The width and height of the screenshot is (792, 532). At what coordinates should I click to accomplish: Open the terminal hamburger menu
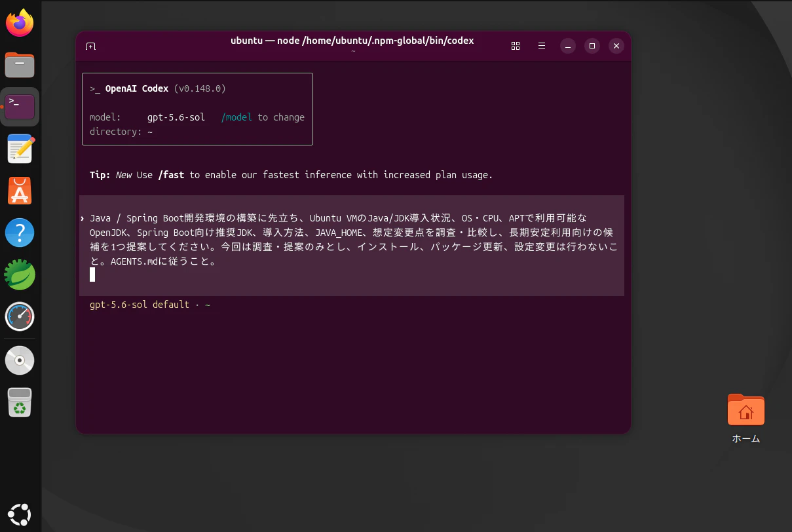tap(542, 46)
